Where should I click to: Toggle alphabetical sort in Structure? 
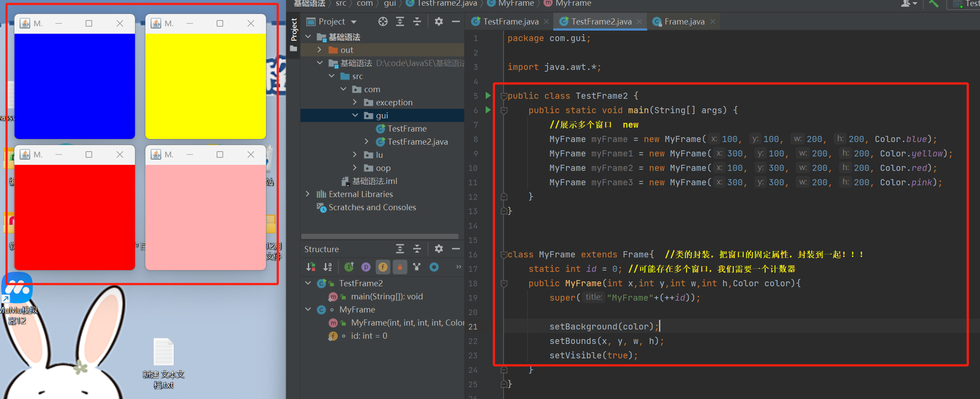pyautogui.click(x=328, y=267)
